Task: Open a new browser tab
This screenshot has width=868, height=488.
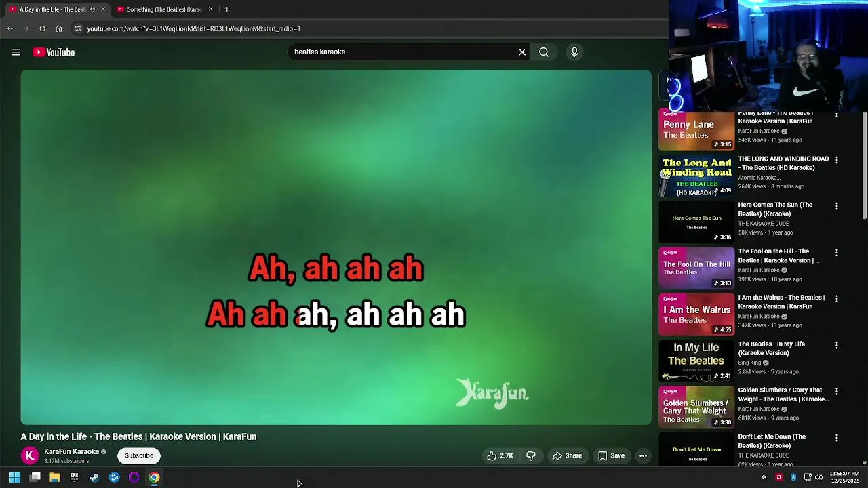Action: tap(226, 9)
